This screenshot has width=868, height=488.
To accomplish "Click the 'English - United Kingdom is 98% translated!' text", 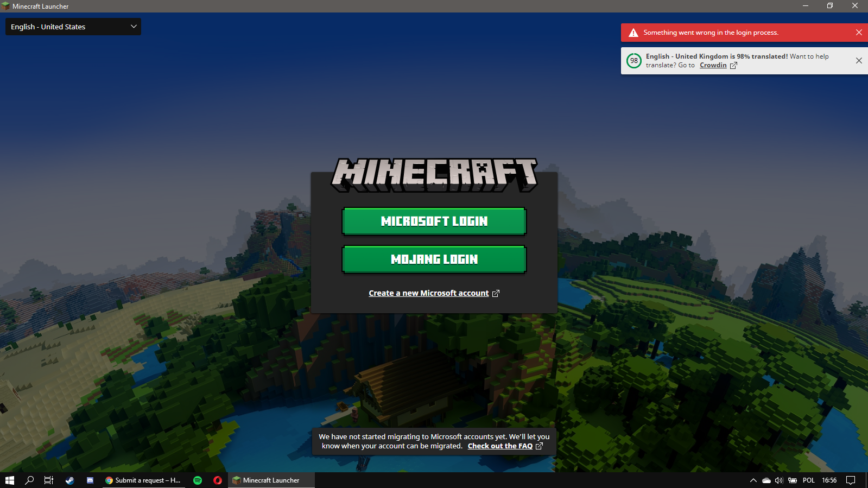I will (x=717, y=56).
